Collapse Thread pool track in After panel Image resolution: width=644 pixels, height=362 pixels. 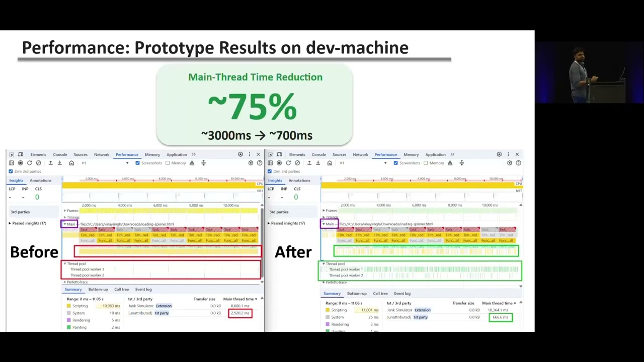tap(324, 263)
